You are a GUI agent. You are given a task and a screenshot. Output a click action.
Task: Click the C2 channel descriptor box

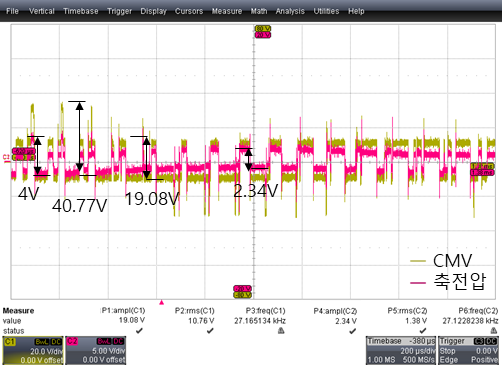pos(95,350)
